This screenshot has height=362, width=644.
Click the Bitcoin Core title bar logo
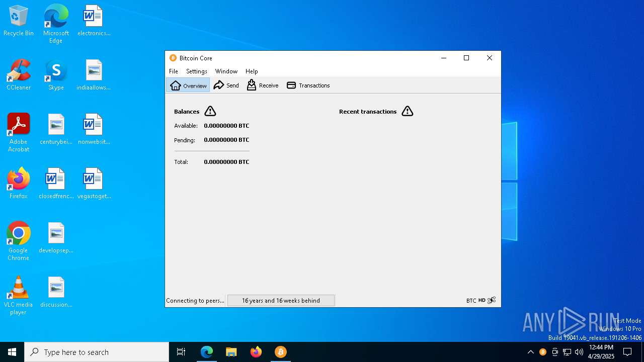click(x=173, y=58)
